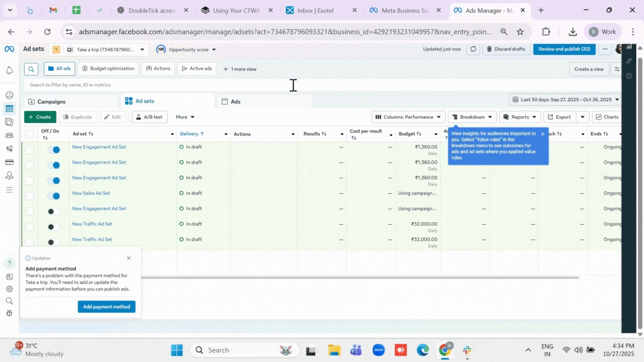Toggle off the New Sales Ad Set switch
This screenshot has width=644, height=362.
point(54,196)
